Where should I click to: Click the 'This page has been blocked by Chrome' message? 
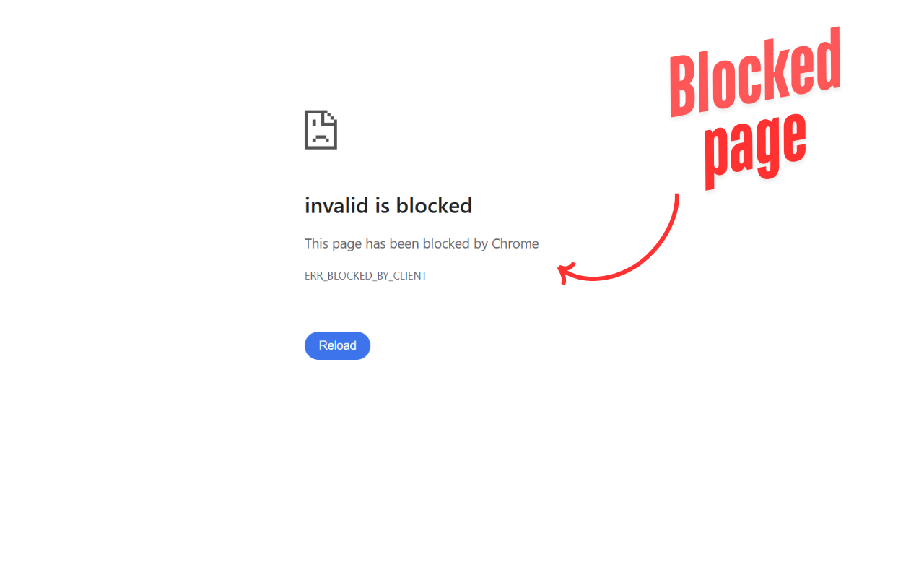point(422,243)
